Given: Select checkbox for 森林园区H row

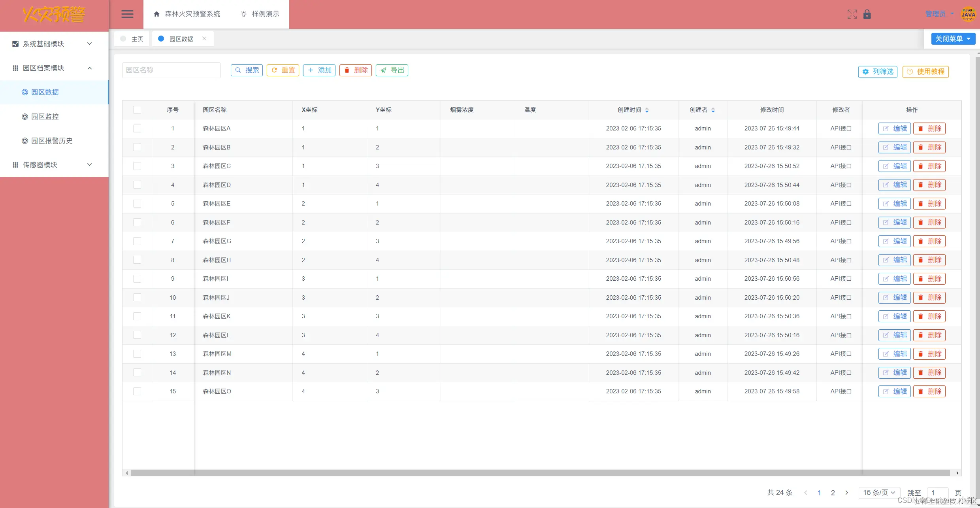Looking at the screenshot, I should click(x=137, y=260).
